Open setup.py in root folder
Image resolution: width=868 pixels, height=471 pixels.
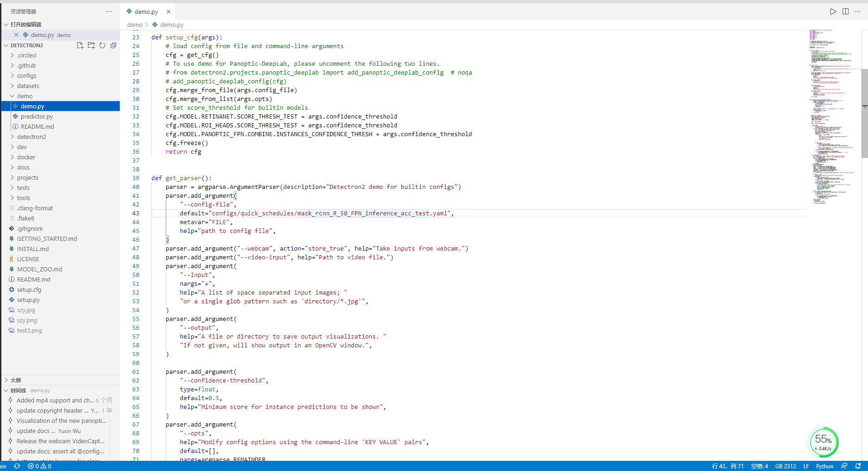[28, 300]
